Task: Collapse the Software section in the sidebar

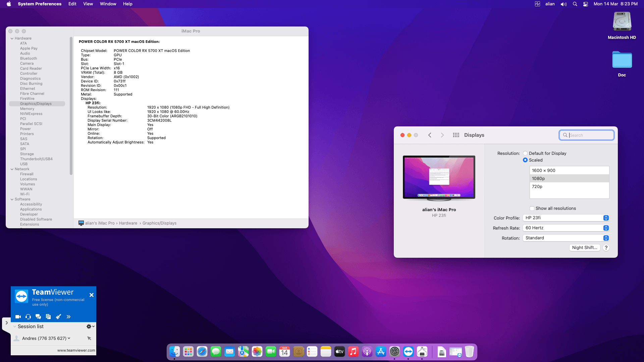Action: tap(12, 199)
